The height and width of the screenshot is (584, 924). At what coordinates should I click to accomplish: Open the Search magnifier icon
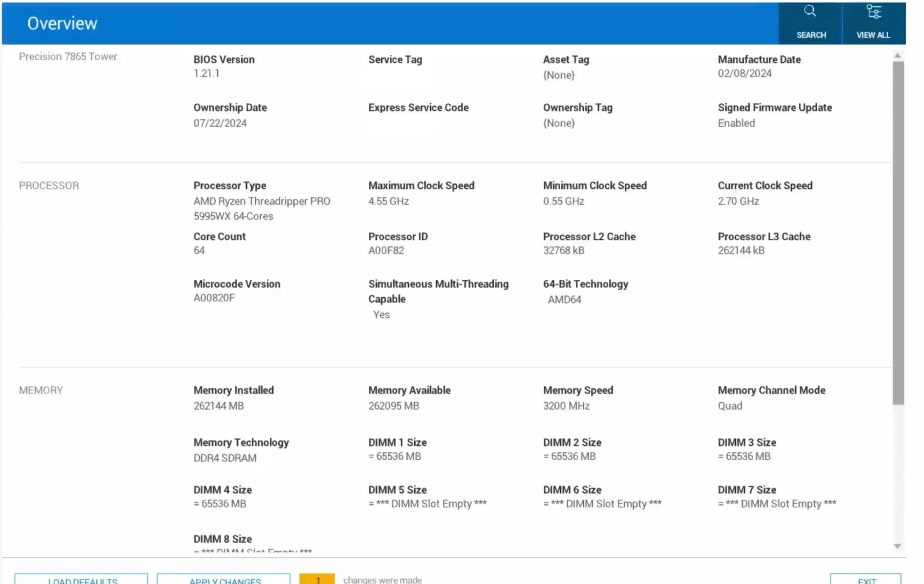tap(810, 11)
